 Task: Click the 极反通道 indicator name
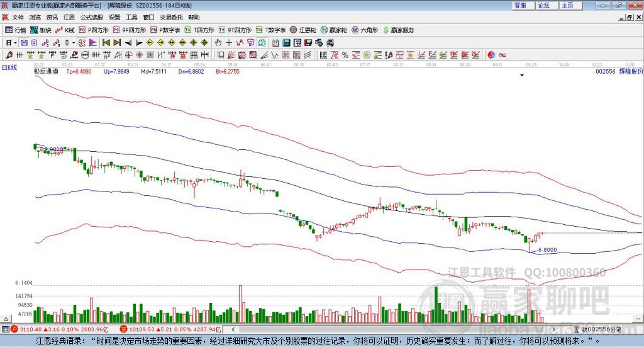(46, 71)
